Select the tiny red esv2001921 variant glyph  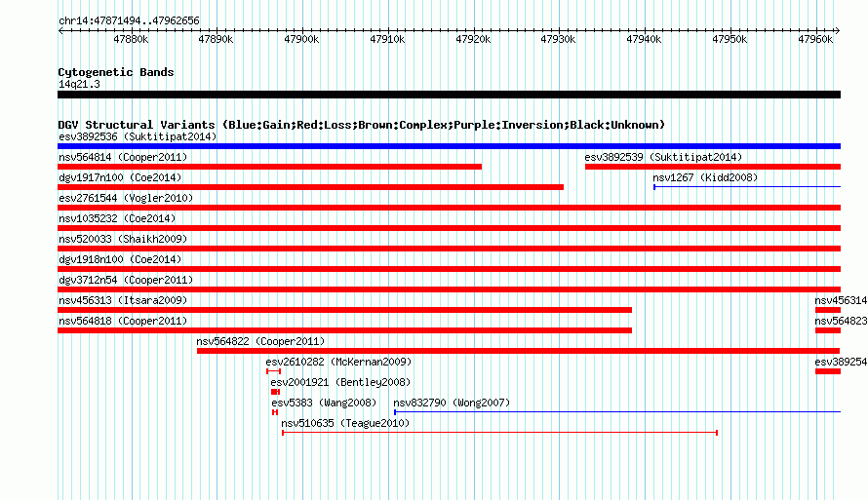[x=275, y=392]
